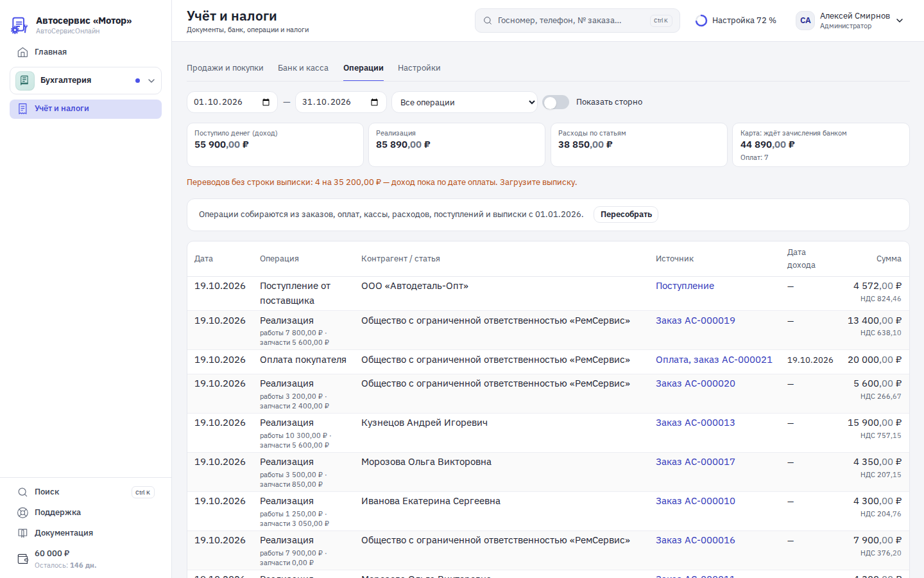The image size is (924, 578).
Task: Click the wallet balance icon
Action: pyautogui.click(x=22, y=559)
